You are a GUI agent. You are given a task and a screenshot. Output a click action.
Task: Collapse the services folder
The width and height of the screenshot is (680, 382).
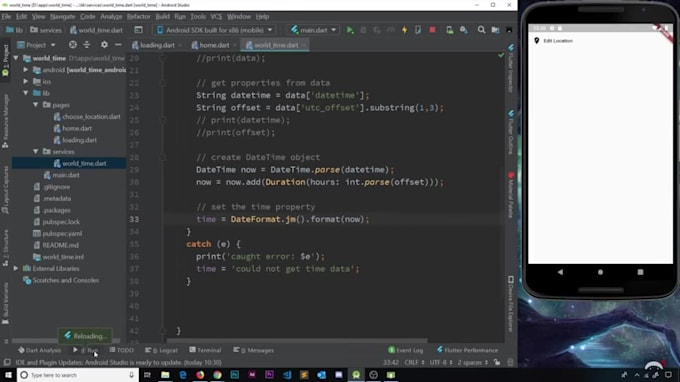click(x=36, y=152)
